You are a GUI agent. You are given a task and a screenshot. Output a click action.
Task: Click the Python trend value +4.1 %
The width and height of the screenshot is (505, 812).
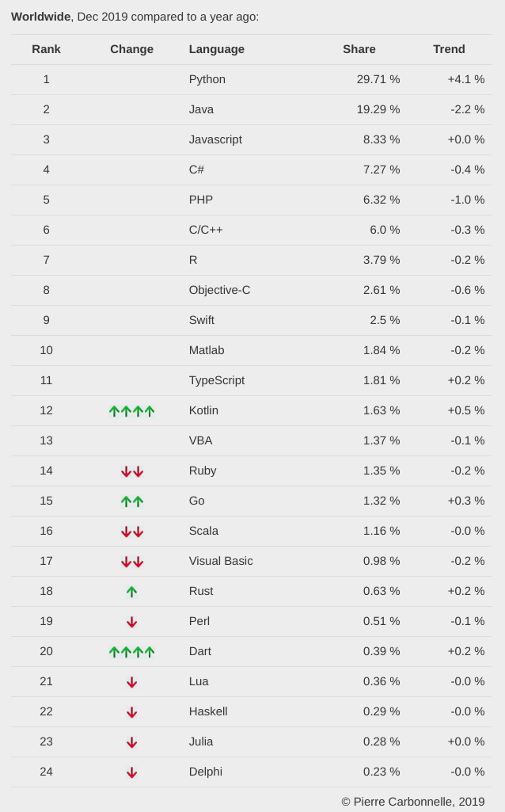point(465,79)
